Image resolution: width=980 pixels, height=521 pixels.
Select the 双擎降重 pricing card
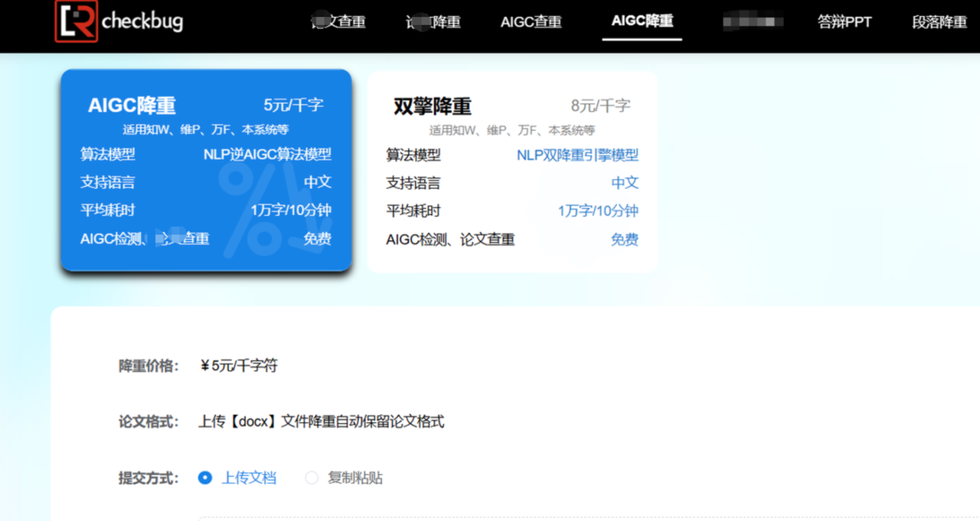coord(512,171)
